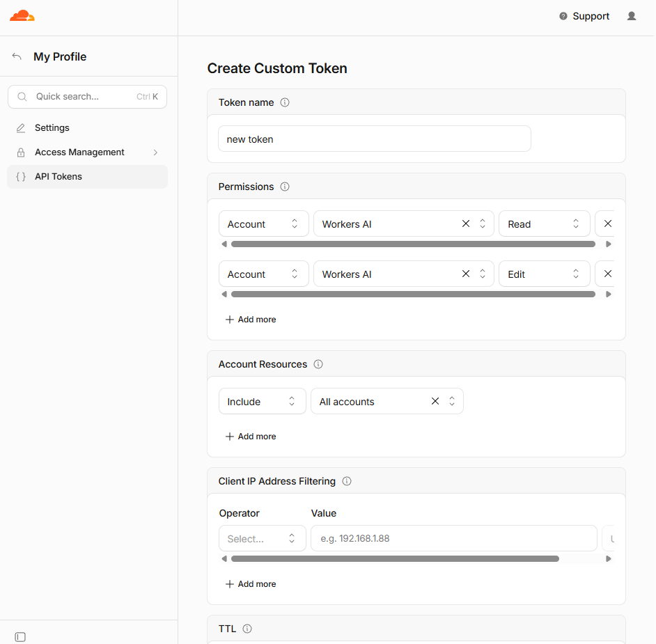The height and width of the screenshot is (644, 656).
Task: Open second row Account scope dropdown
Action: (x=263, y=274)
